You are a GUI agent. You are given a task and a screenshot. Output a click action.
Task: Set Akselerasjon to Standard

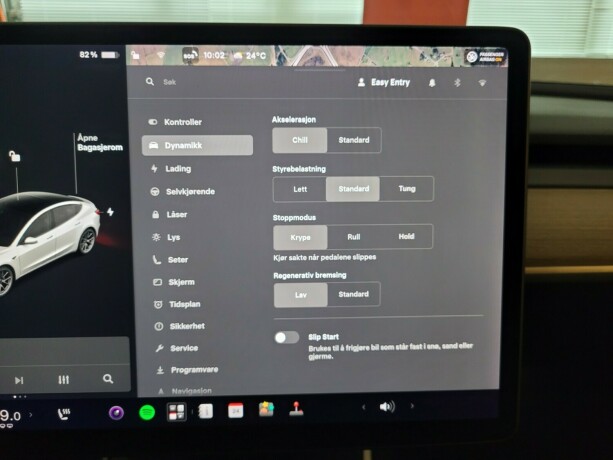tap(354, 140)
